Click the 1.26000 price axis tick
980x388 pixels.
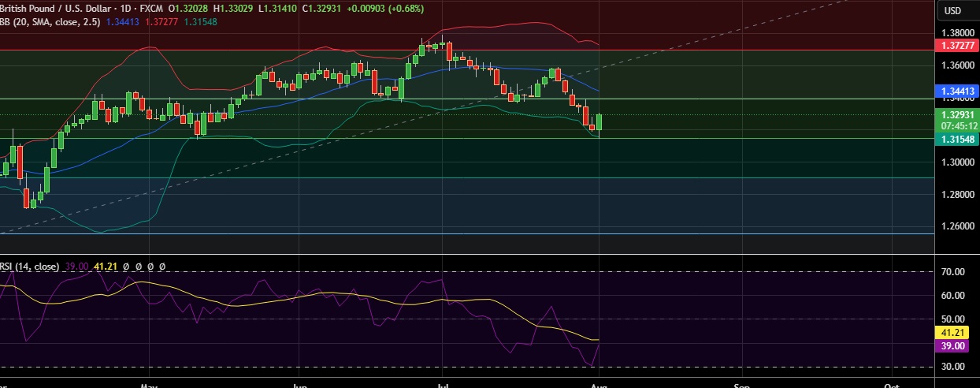(960, 226)
